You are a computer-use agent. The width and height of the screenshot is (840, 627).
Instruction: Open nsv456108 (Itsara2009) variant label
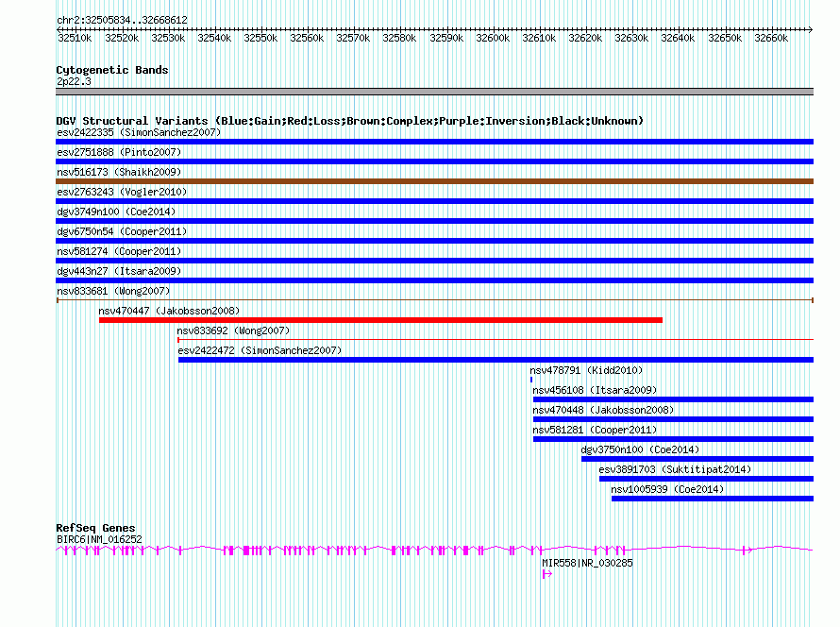[595, 390]
